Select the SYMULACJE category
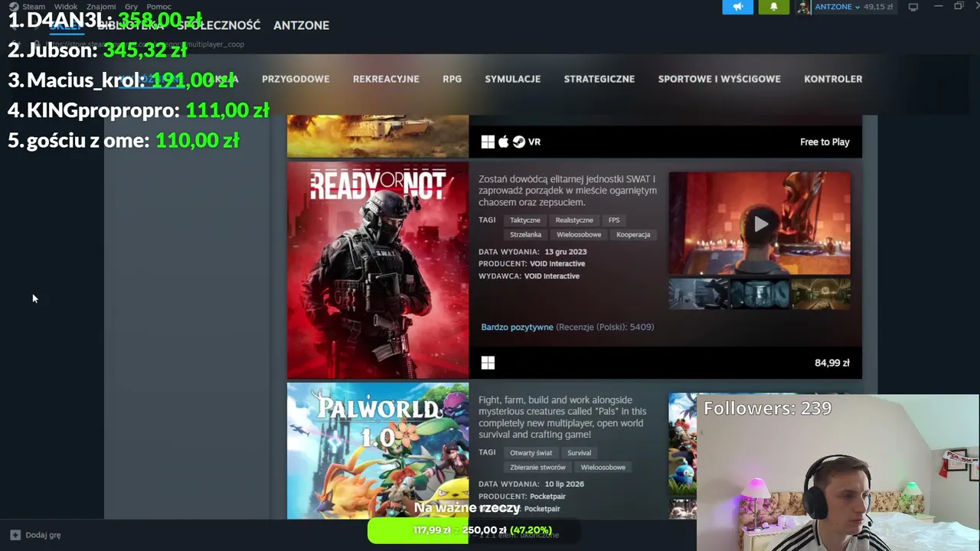Viewport: 980px width, 551px height. 513,79
